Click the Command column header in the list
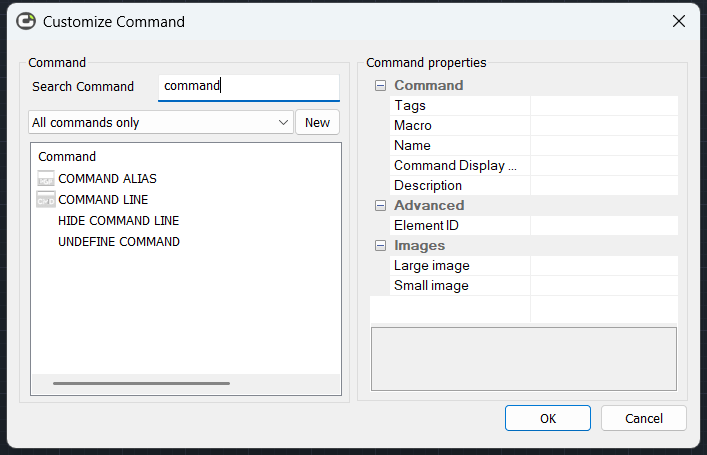The width and height of the screenshot is (707, 455). [x=67, y=156]
